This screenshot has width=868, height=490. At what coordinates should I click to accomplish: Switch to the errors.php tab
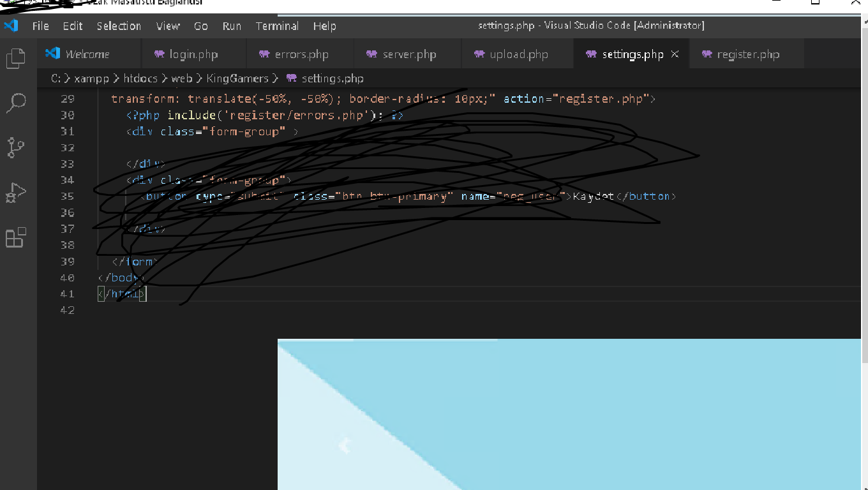click(301, 54)
